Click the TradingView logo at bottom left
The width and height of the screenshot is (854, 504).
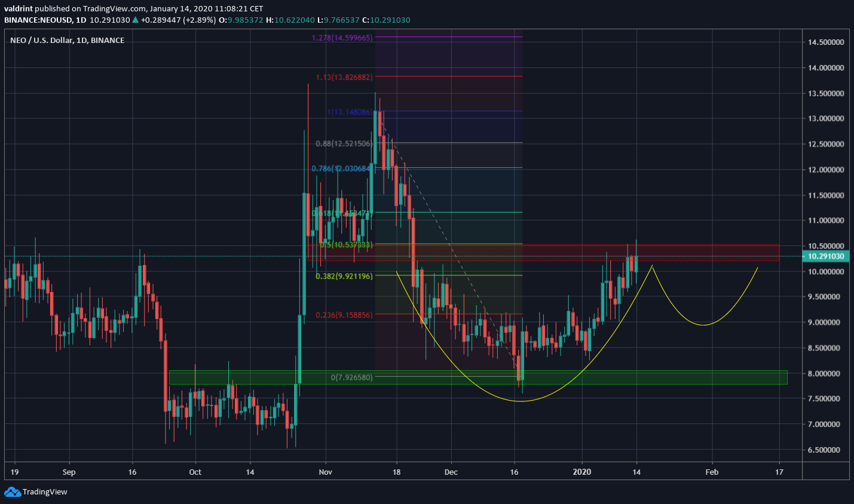tap(36, 492)
